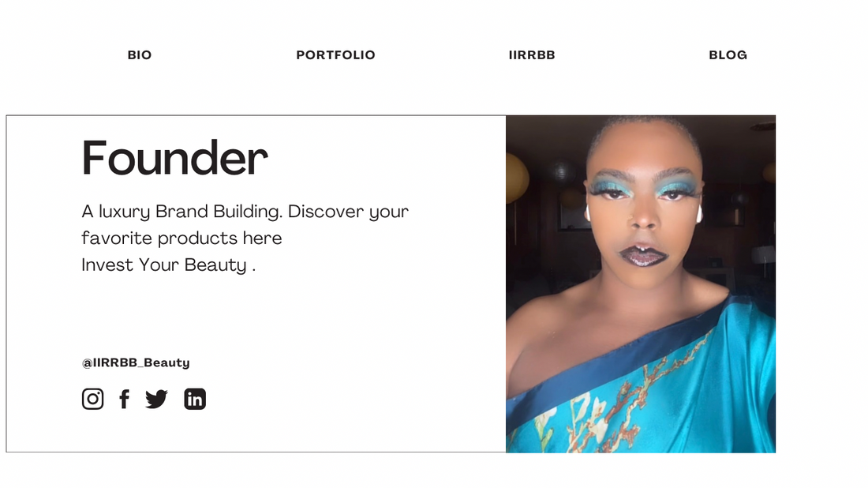Click the yellow lantern in the photo background

click(x=516, y=177)
